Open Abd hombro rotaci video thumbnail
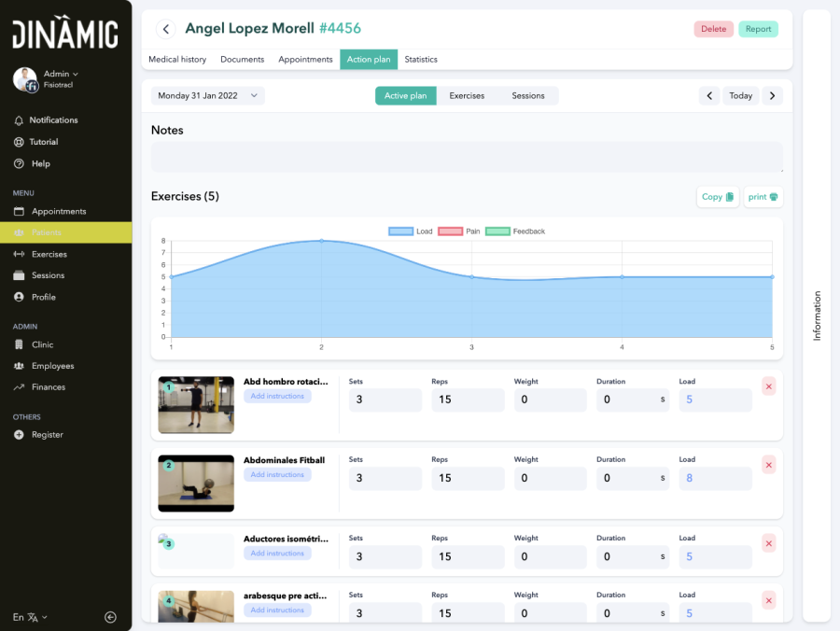Viewport: 840px width, 631px height. pos(196,405)
